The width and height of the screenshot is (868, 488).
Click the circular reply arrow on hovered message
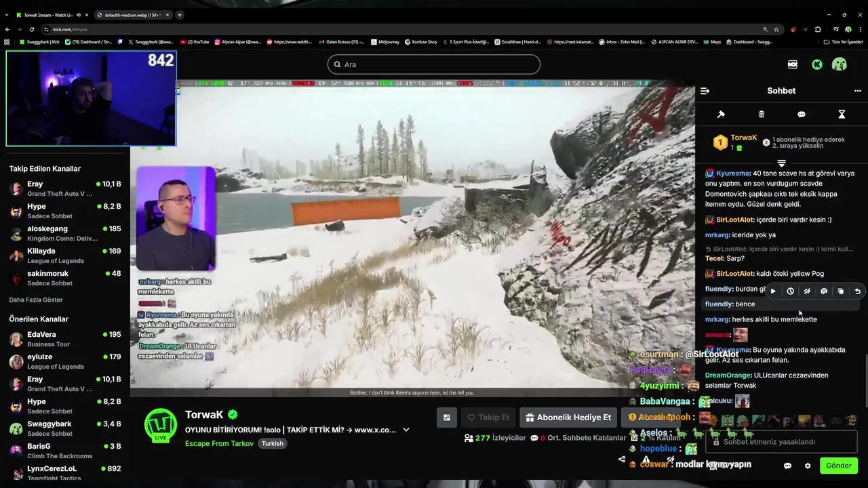pos(857,291)
